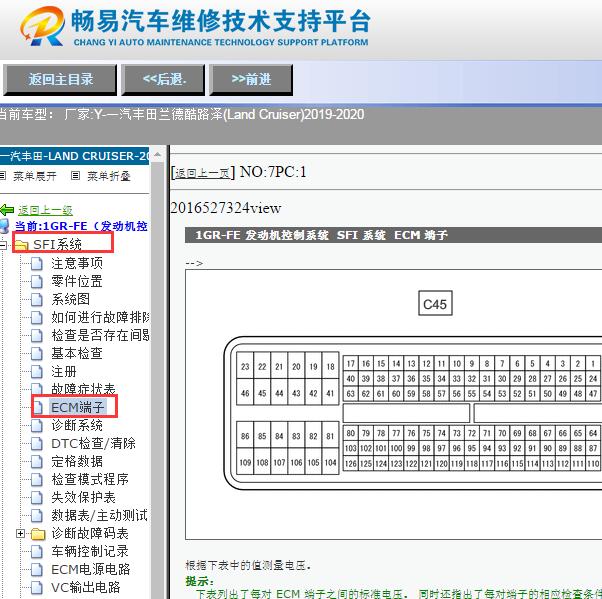This screenshot has height=599, width=602.
Task: Click the 当前:1GR-FE computer icon
Action: (x=4, y=227)
